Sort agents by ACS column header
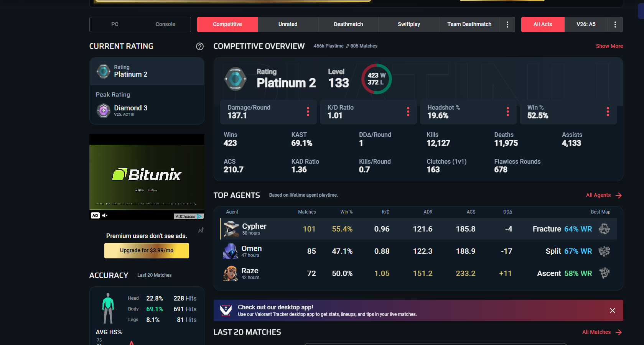This screenshot has height=345, width=644. click(471, 212)
